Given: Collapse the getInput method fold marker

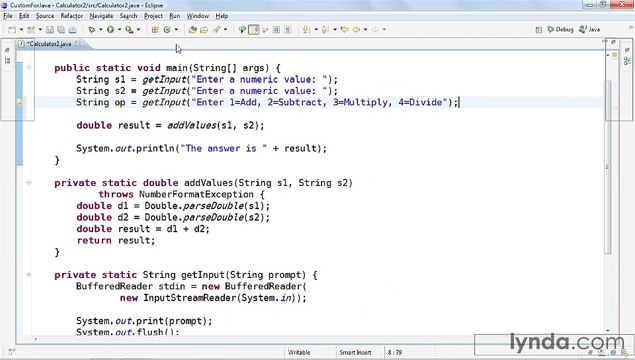Looking at the screenshot, I should (29, 275).
